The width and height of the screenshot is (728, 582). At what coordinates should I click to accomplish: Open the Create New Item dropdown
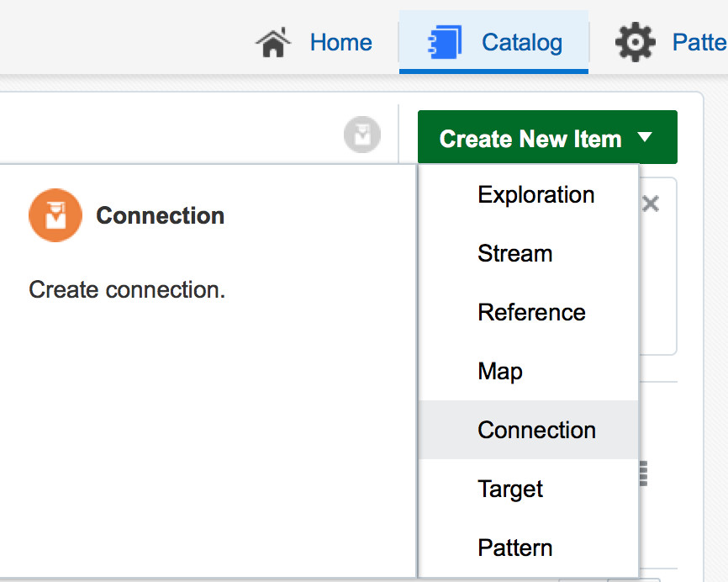(x=547, y=137)
